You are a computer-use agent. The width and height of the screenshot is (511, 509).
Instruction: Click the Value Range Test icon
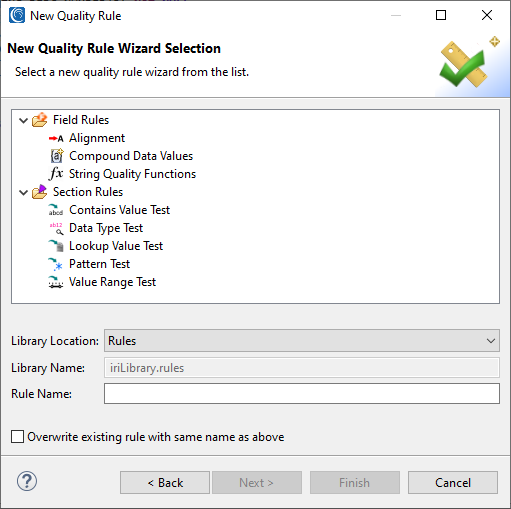[56, 282]
